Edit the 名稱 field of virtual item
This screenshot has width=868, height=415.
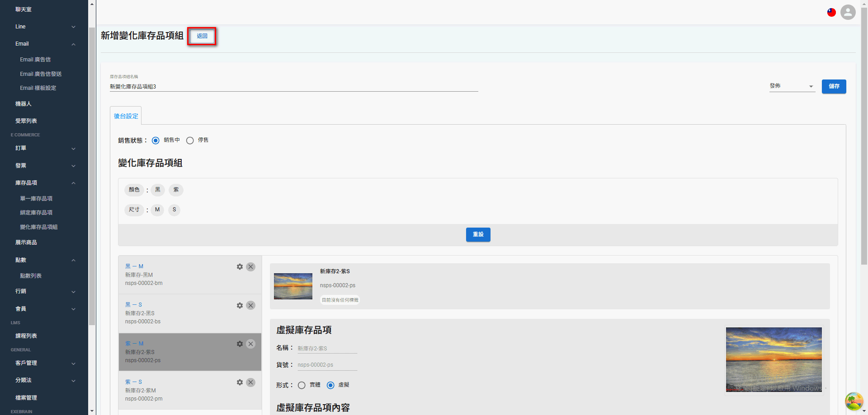click(327, 349)
